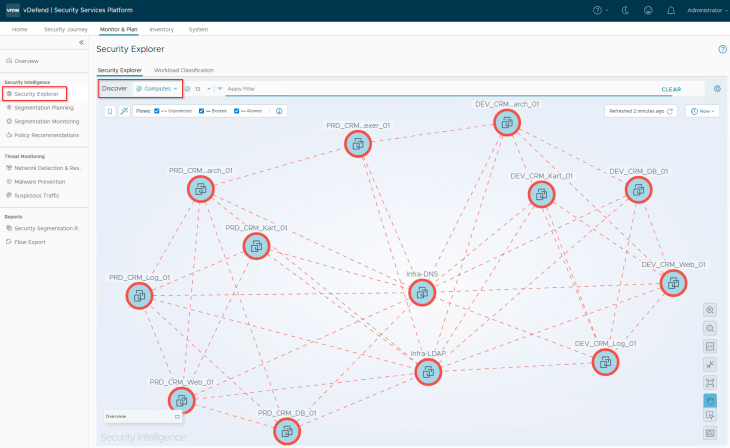Image resolution: width=730 pixels, height=448 pixels.
Task: Toggle the Allowed flows checkbox
Action: pyautogui.click(x=237, y=111)
